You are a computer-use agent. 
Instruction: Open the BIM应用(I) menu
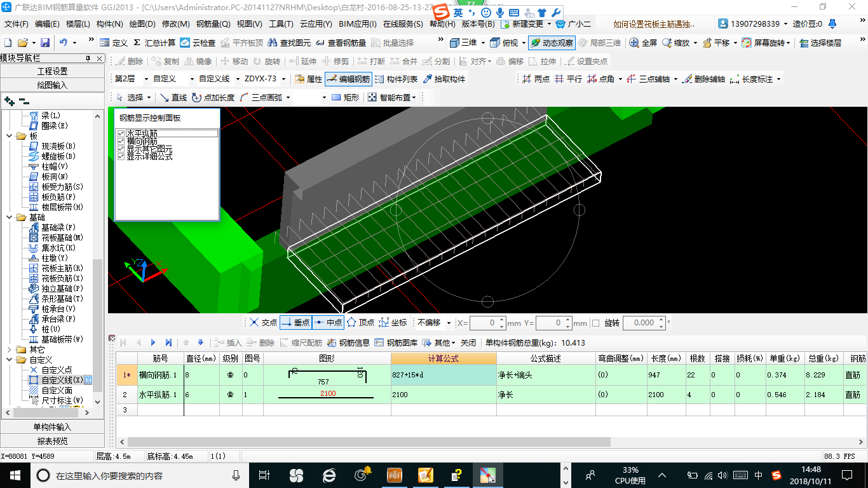coord(357,24)
